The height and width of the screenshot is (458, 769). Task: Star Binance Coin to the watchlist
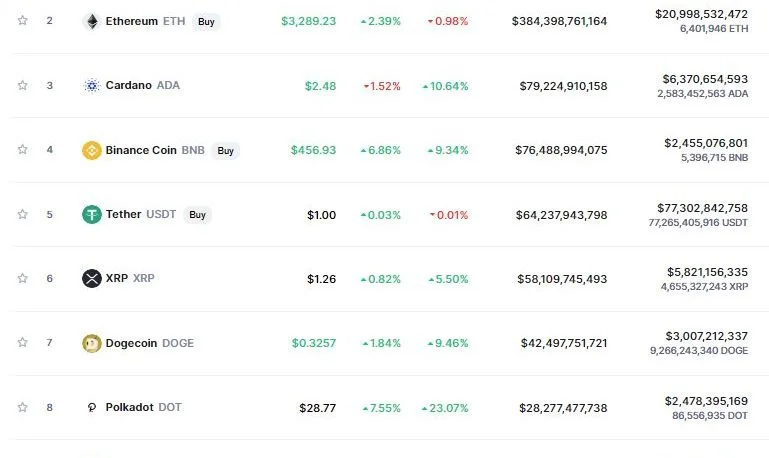pyautogui.click(x=23, y=150)
